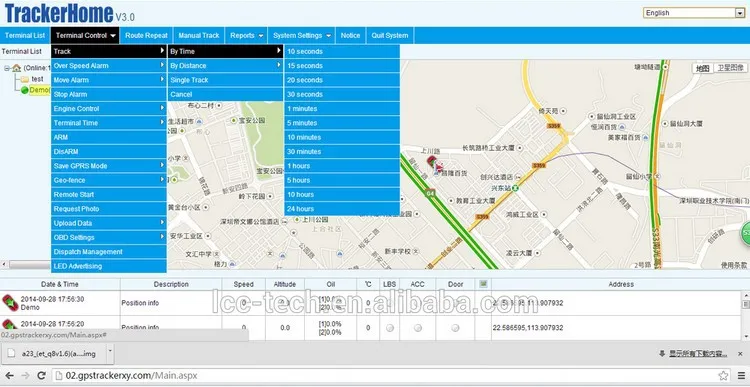750x387 pixels.
Task: Open the Notice tab
Action: coord(350,35)
